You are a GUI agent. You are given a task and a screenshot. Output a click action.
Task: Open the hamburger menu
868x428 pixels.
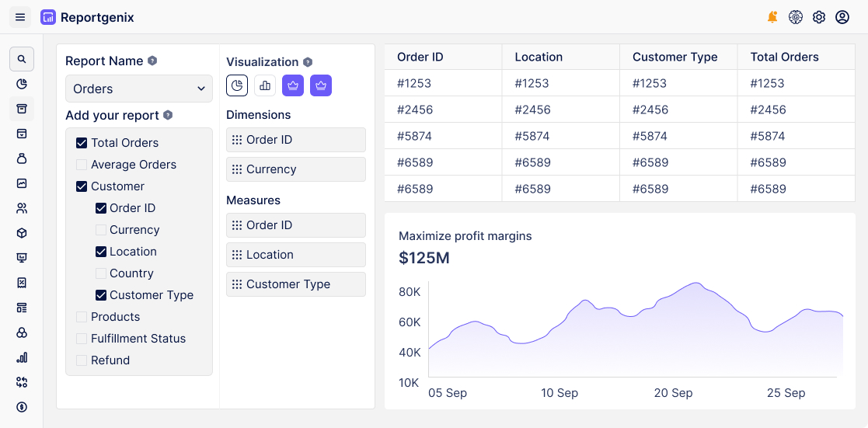[x=20, y=17]
